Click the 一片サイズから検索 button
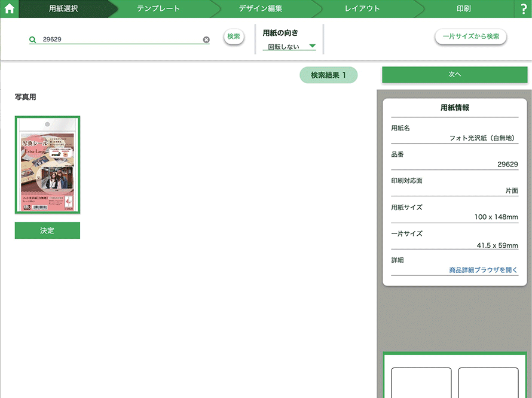This screenshot has width=532, height=398. coord(470,37)
